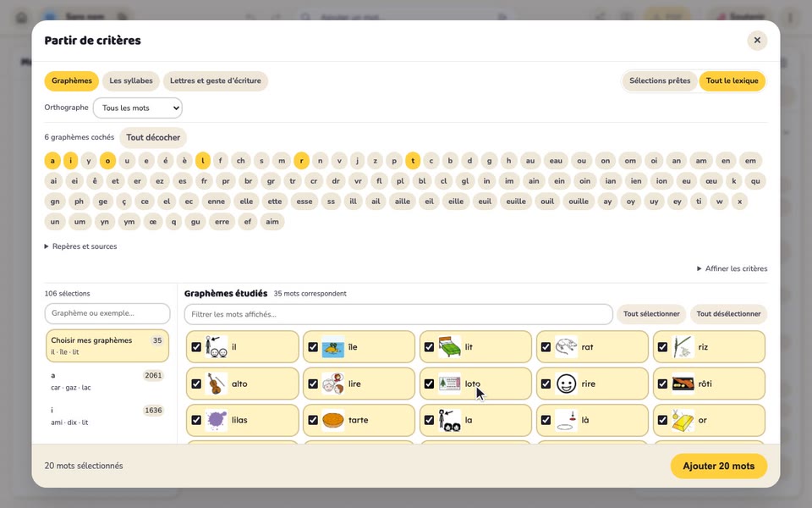Select the Sélections prêtes view
812x508 pixels.
tap(660, 81)
